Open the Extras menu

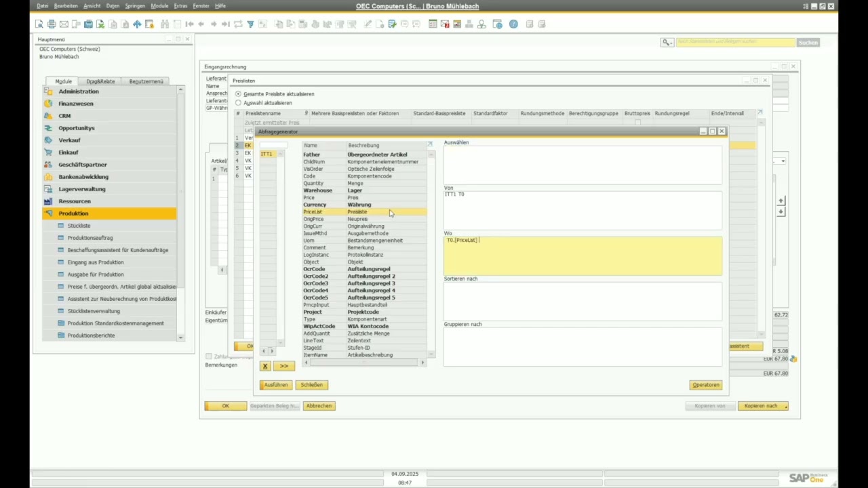coord(180,6)
